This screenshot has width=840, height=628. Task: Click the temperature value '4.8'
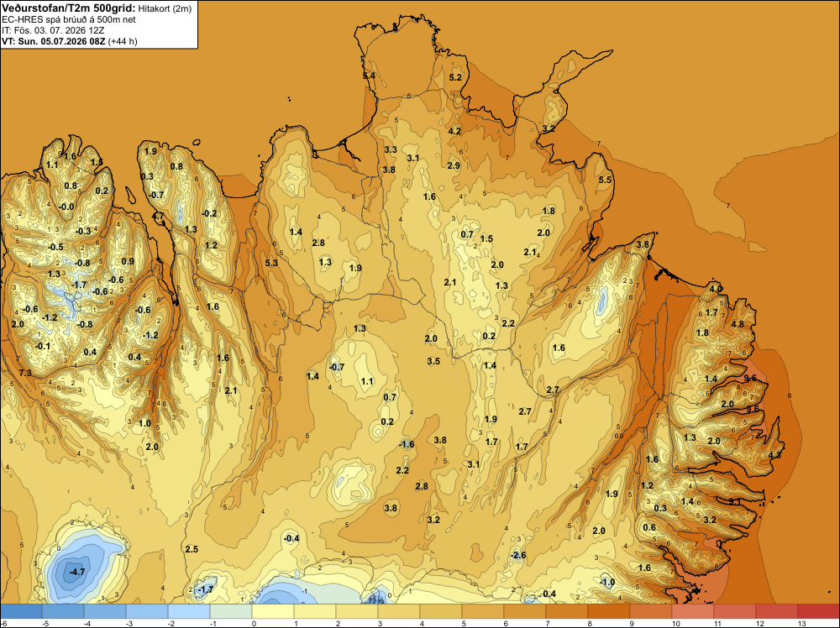coord(738,324)
